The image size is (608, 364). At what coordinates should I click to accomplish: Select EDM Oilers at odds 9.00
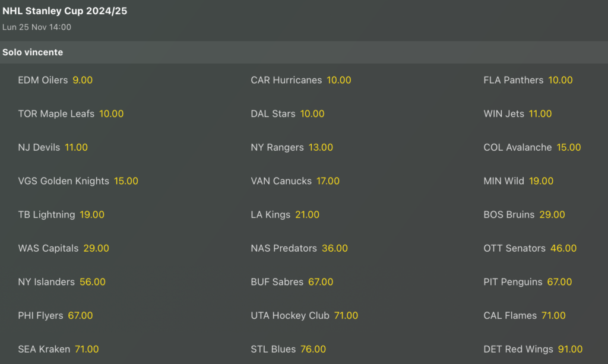click(55, 80)
